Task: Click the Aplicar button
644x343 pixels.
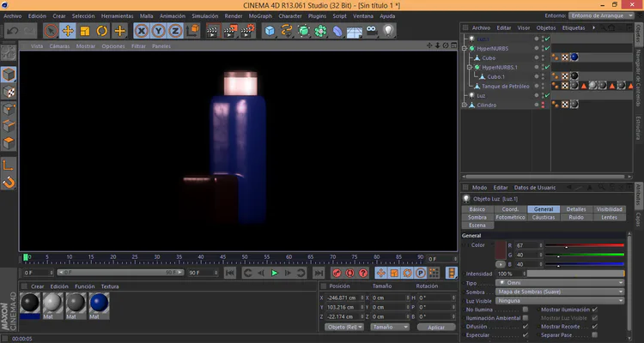Action: pos(435,327)
